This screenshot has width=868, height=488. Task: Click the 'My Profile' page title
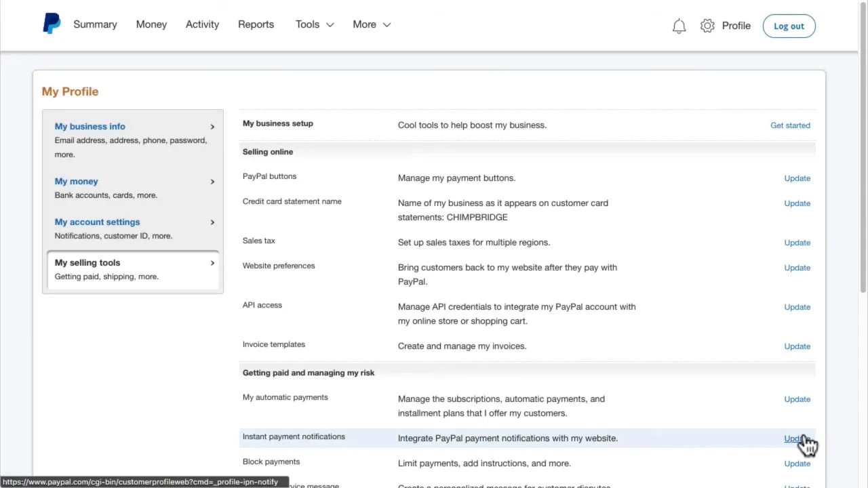(x=70, y=91)
